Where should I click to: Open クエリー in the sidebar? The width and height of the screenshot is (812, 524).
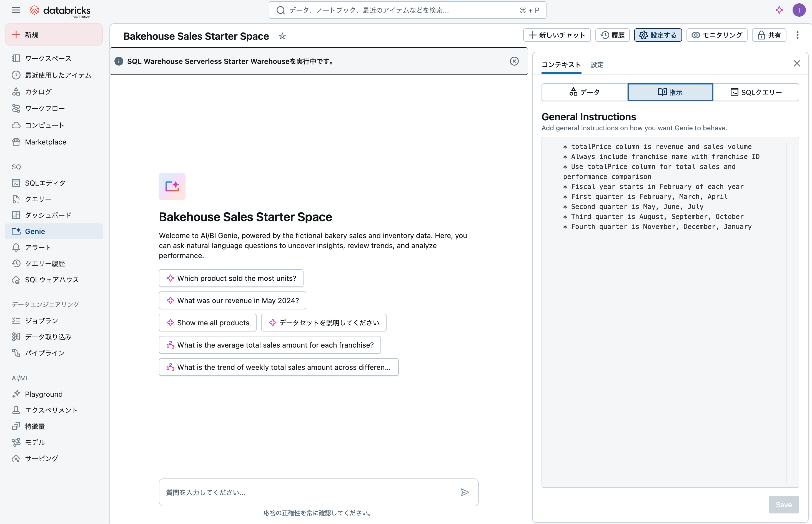[x=54, y=199]
